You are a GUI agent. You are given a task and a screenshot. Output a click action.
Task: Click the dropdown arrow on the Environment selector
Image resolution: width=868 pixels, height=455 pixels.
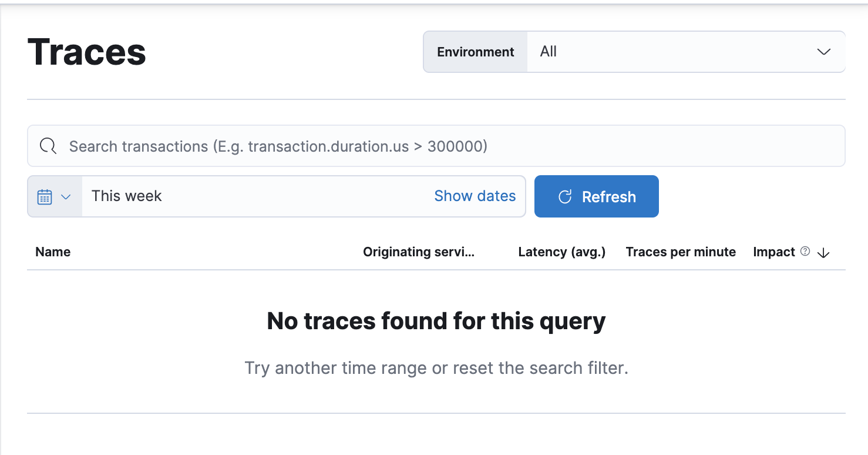tap(824, 52)
